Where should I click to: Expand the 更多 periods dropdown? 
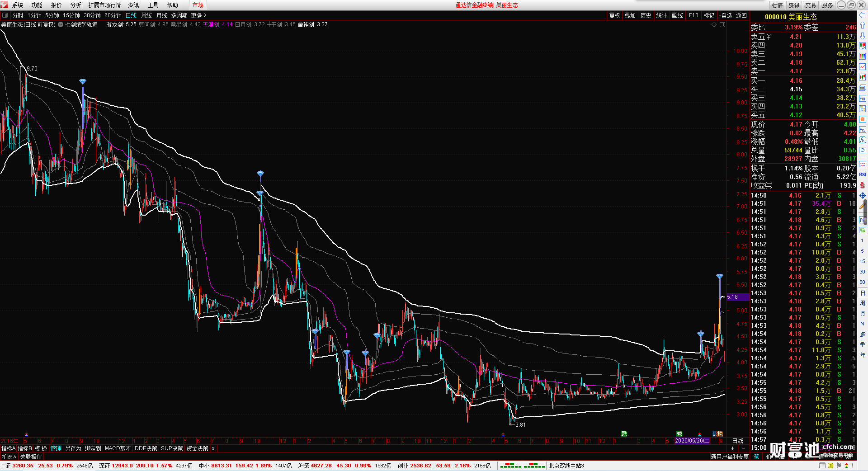click(198, 15)
